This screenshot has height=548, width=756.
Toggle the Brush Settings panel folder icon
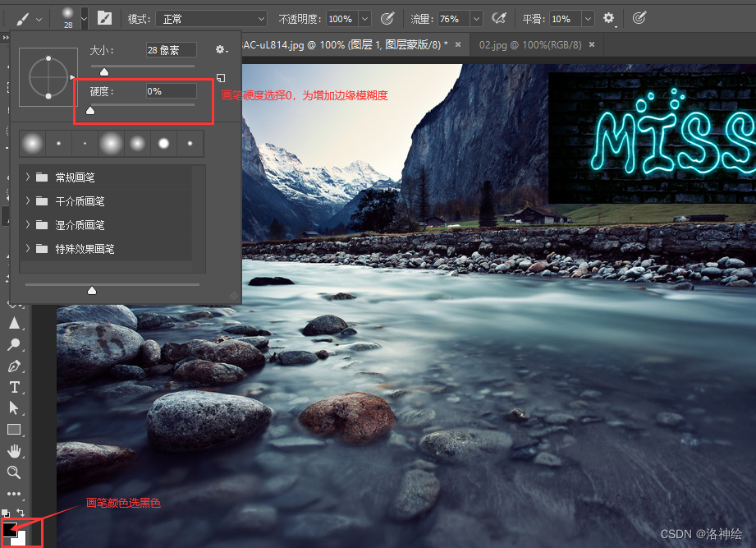[x=104, y=19]
